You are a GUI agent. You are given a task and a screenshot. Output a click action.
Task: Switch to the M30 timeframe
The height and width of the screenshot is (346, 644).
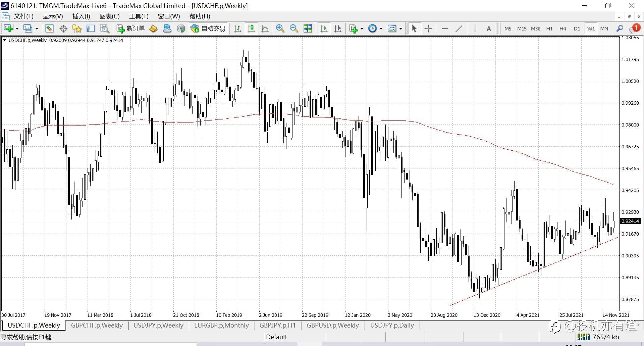click(x=535, y=29)
